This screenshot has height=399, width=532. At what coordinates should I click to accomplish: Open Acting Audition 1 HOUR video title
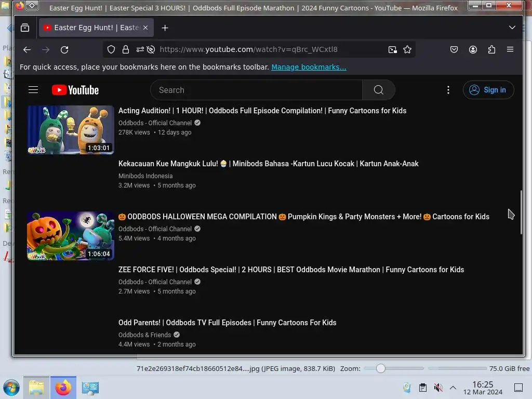262,111
